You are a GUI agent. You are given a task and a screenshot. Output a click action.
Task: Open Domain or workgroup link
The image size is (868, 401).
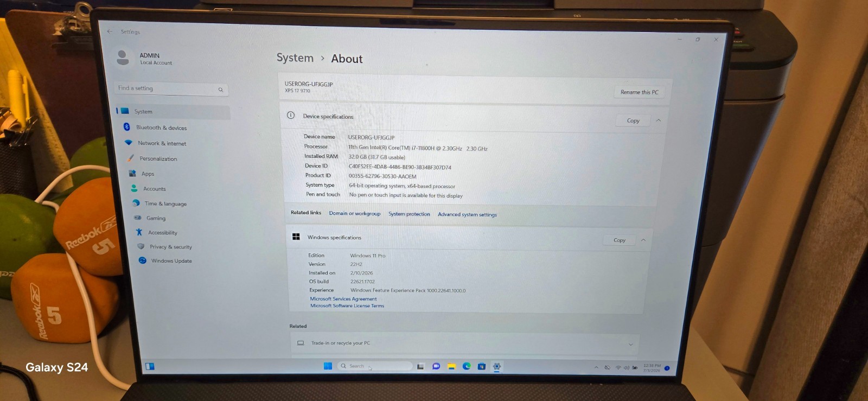point(355,213)
